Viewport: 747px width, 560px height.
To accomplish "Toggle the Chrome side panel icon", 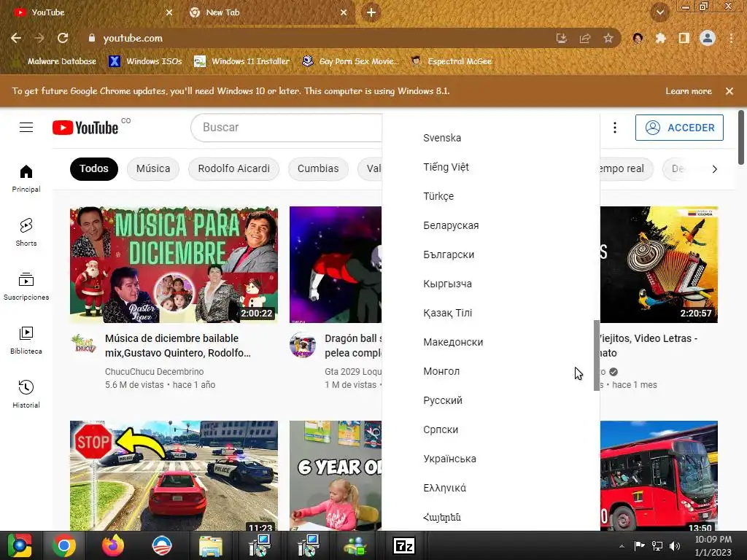I will coord(684,38).
